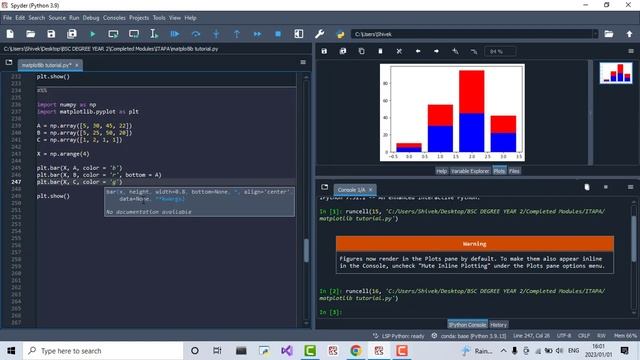Open file using the folder icon

point(31,34)
